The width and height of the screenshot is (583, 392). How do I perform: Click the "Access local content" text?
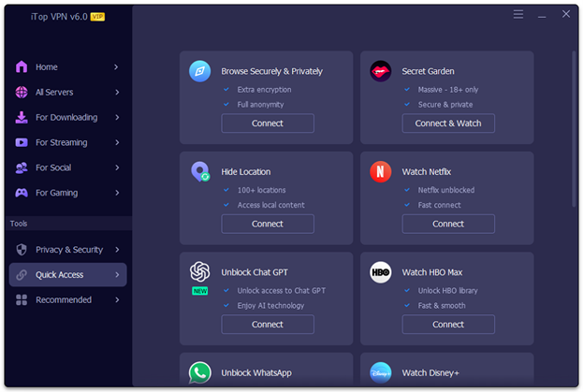click(x=270, y=205)
